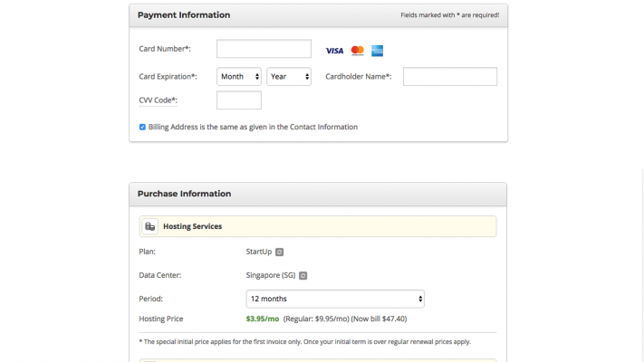Viewport: 644px width, 362px height.
Task: Focus the CVV Code input field
Action: click(239, 100)
